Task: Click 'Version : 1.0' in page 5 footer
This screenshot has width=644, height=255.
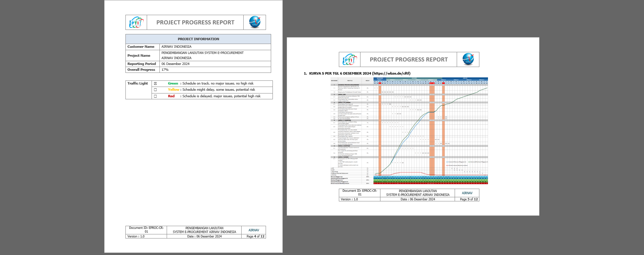Action: click(x=349, y=199)
